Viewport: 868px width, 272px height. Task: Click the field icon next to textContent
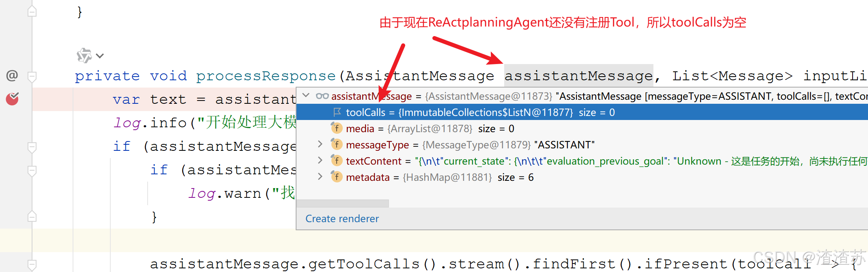[336, 161]
